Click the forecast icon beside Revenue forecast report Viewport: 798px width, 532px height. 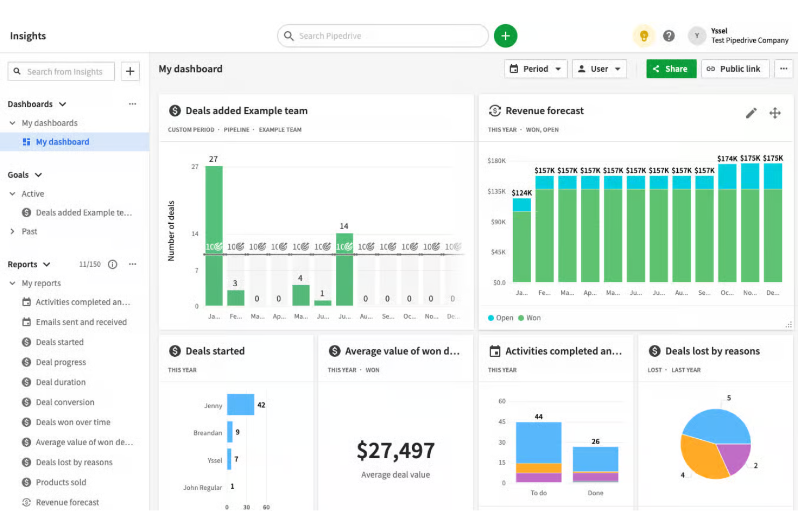coord(26,502)
